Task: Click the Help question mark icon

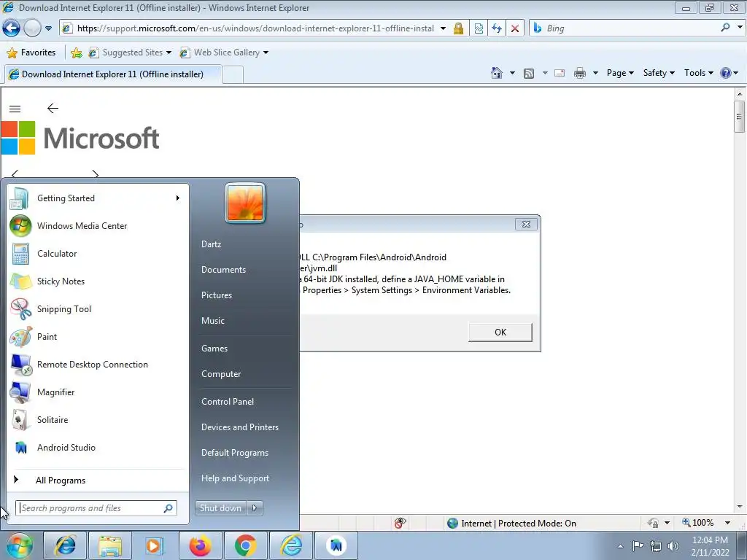Action: click(x=726, y=73)
